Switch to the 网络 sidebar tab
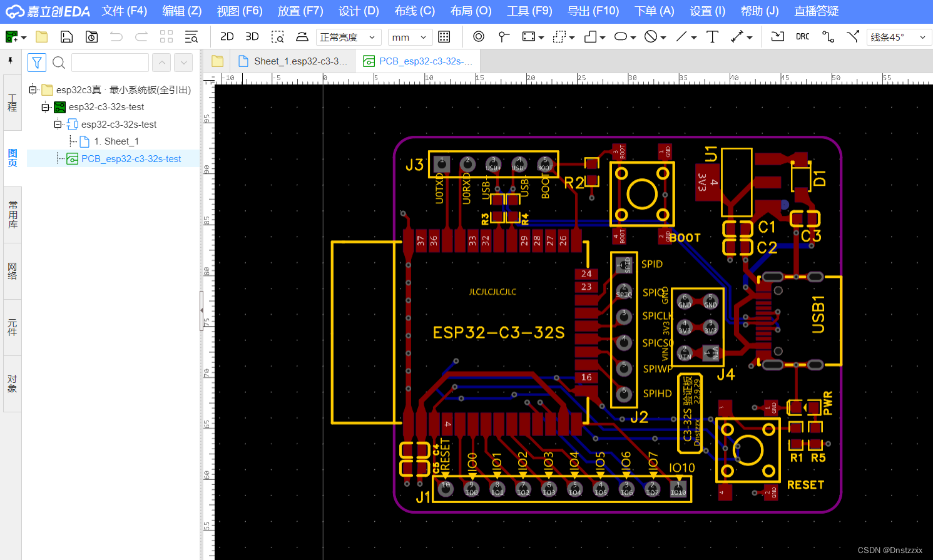Viewport: 933px width, 560px height. pyautogui.click(x=12, y=271)
